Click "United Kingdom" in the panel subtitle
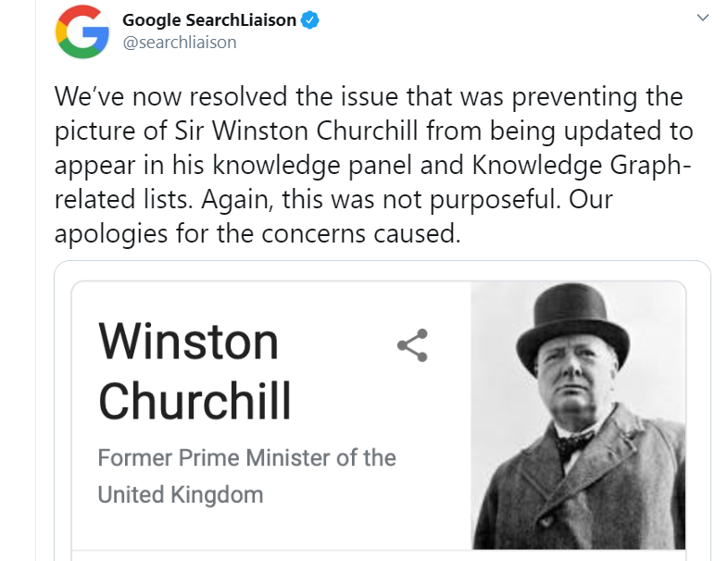Screen dimensions: 728x561 [181, 494]
